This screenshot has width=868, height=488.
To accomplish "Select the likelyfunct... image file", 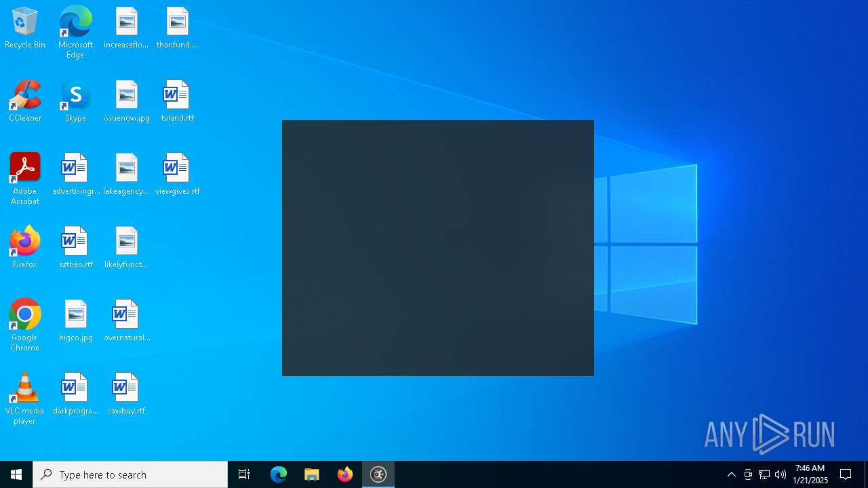I will coord(126,248).
